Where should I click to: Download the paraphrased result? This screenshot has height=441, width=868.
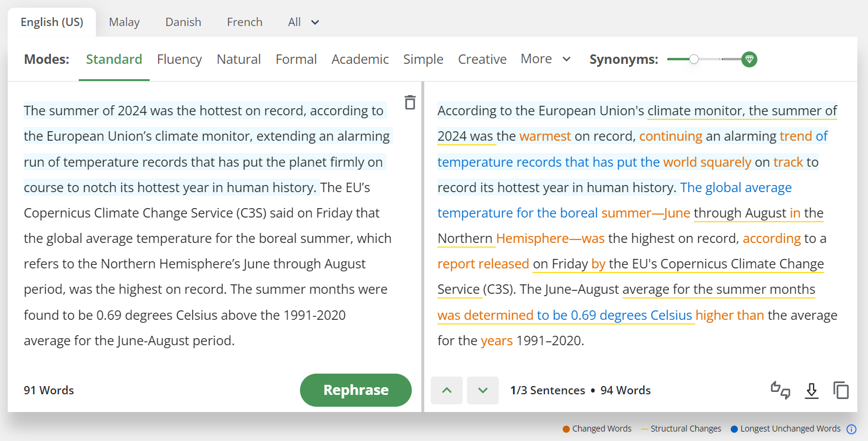(x=812, y=390)
